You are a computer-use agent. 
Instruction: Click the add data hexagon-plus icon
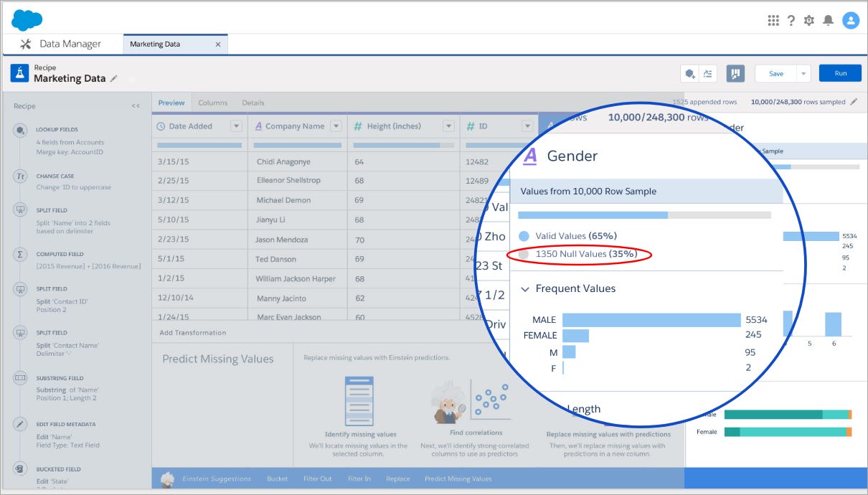[690, 73]
